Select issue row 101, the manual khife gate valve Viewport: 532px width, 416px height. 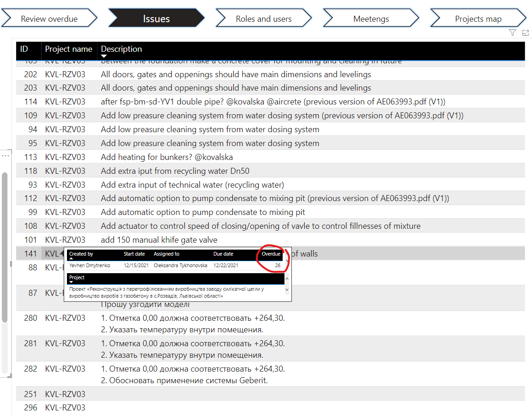(271, 240)
